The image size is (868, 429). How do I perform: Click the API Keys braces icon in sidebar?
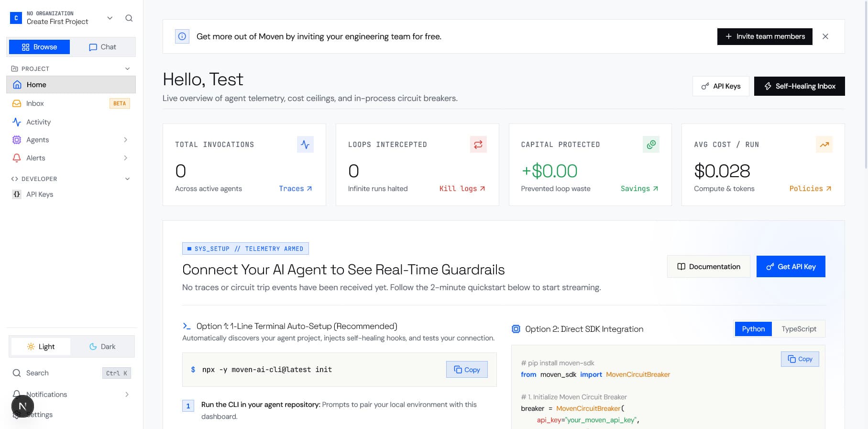pyautogui.click(x=17, y=194)
